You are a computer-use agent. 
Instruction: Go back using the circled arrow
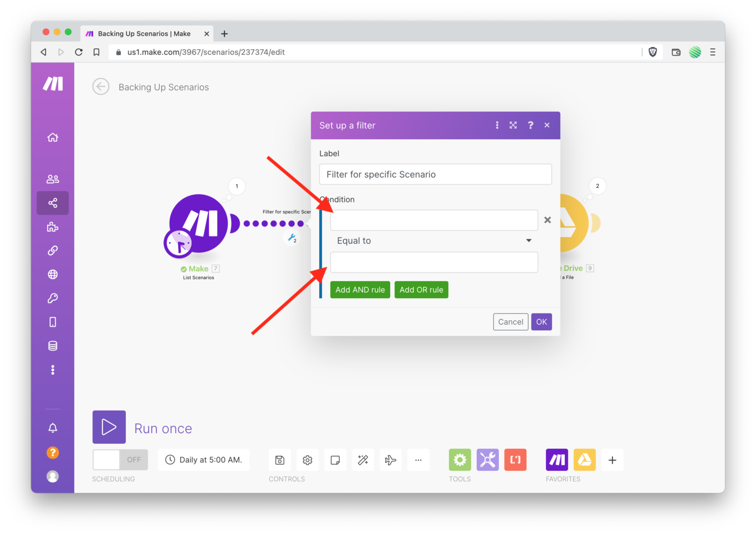tap(101, 87)
